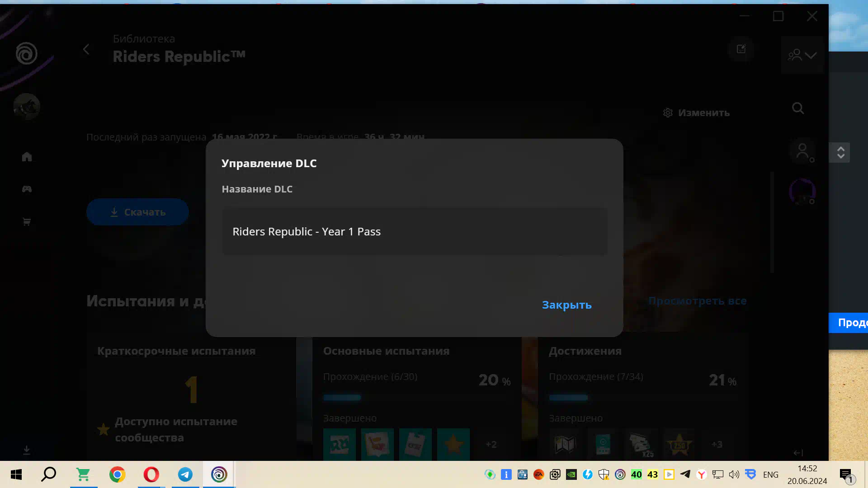Click the Достижения progress bar

pos(643,398)
